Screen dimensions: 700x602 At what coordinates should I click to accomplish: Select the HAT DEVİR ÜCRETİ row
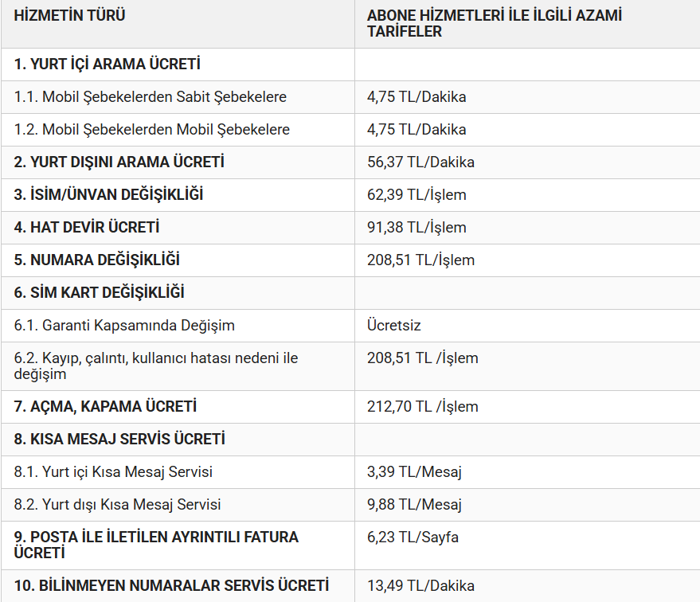click(x=87, y=228)
